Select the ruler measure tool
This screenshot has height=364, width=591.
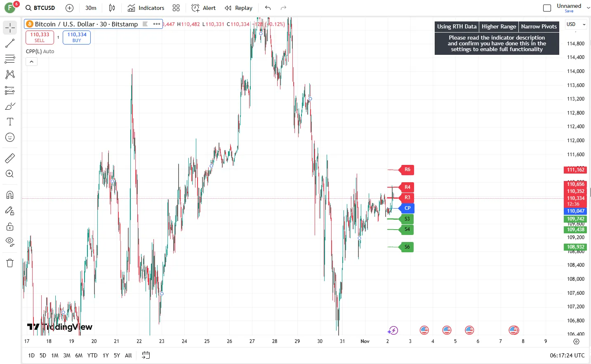pos(10,158)
